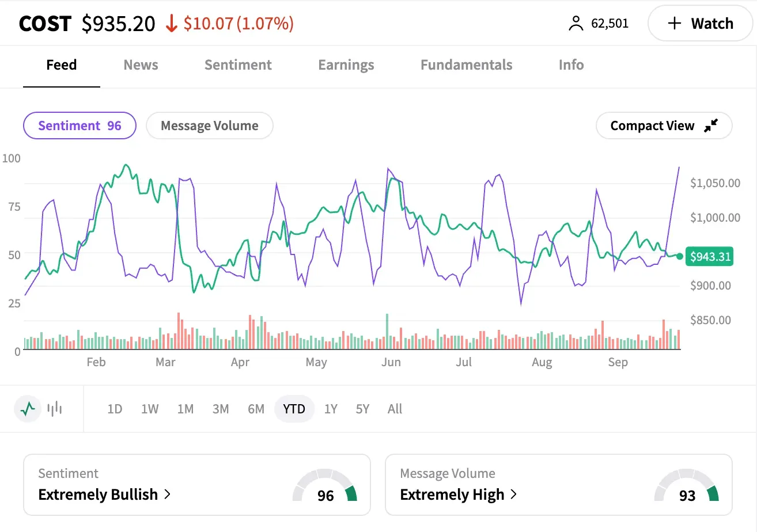757x532 pixels.
Task: Click the 50 sentiment axis label
Action: click(14, 254)
